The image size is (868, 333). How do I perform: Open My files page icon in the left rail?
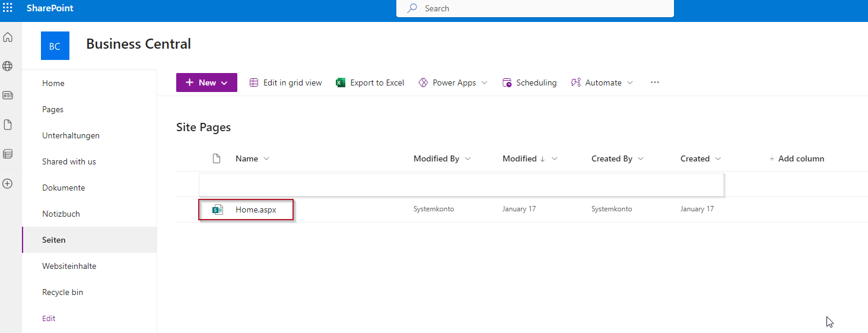pyautogui.click(x=8, y=125)
